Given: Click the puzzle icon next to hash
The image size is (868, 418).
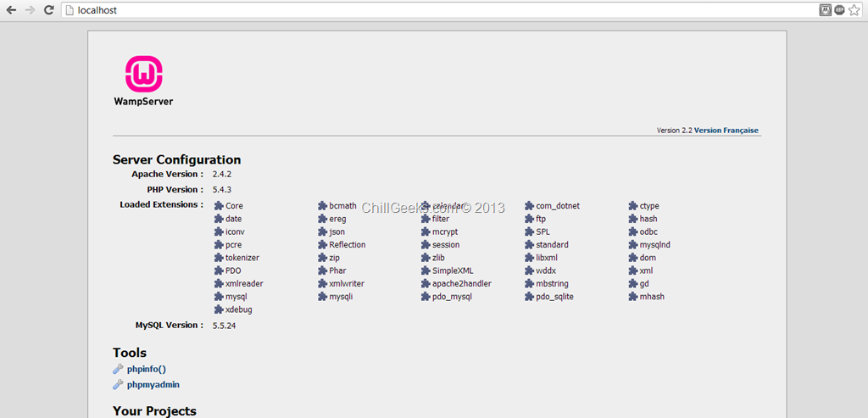Looking at the screenshot, I should coord(632,219).
